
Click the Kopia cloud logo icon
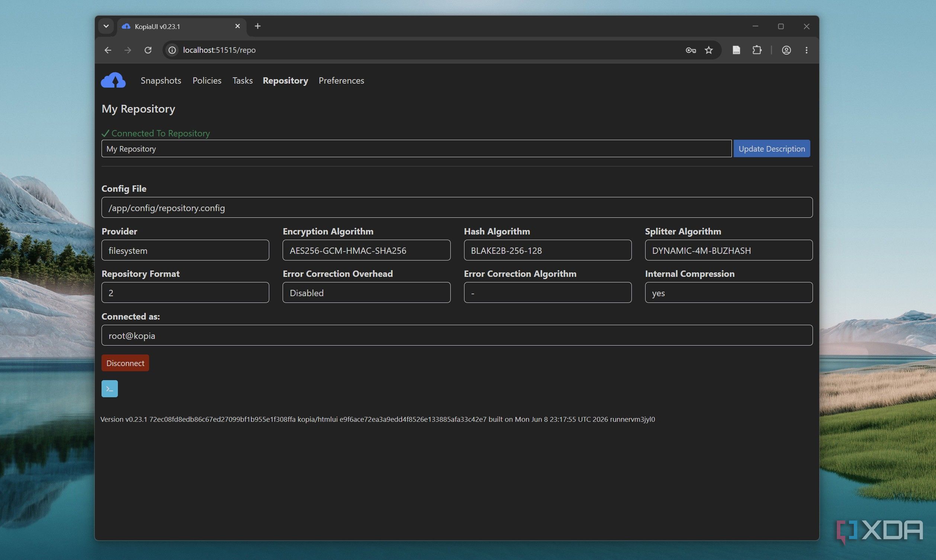[113, 80]
